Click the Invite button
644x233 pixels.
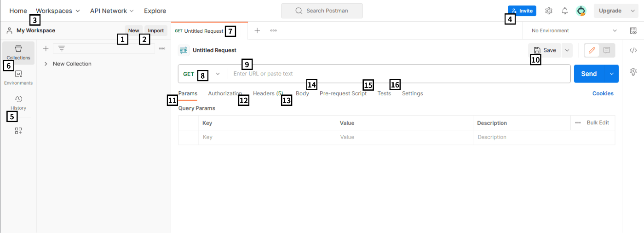(x=522, y=11)
